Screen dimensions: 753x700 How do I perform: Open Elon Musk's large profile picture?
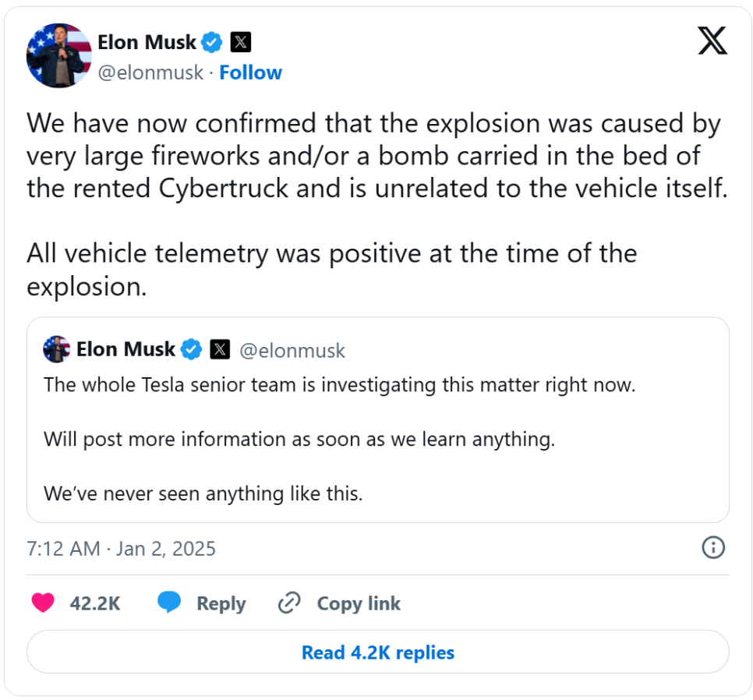59,55
